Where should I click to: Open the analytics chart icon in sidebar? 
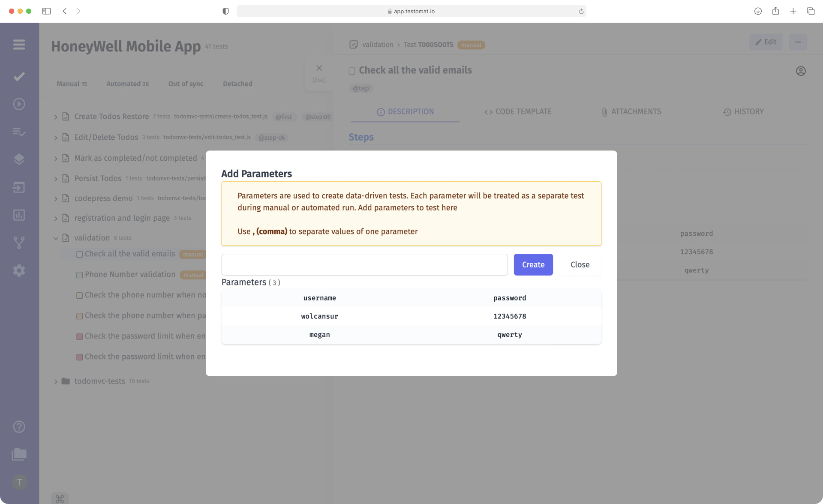(19, 215)
